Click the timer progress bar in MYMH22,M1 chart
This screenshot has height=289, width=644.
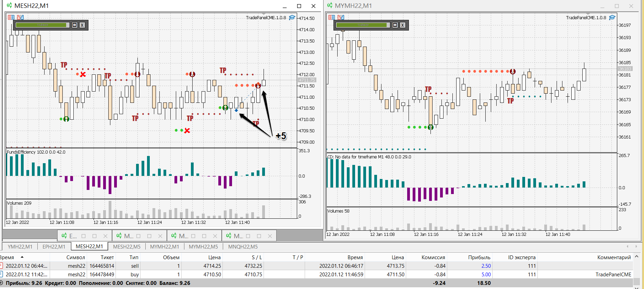363,25
